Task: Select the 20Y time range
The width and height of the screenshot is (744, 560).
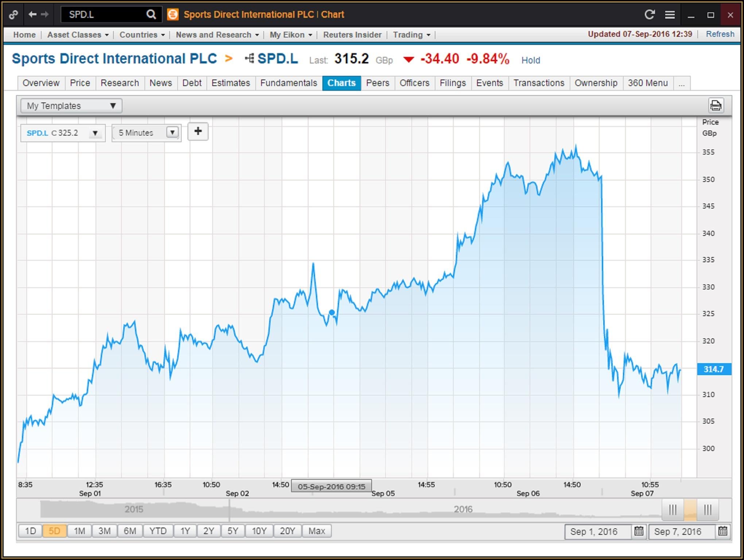Action: tap(287, 531)
